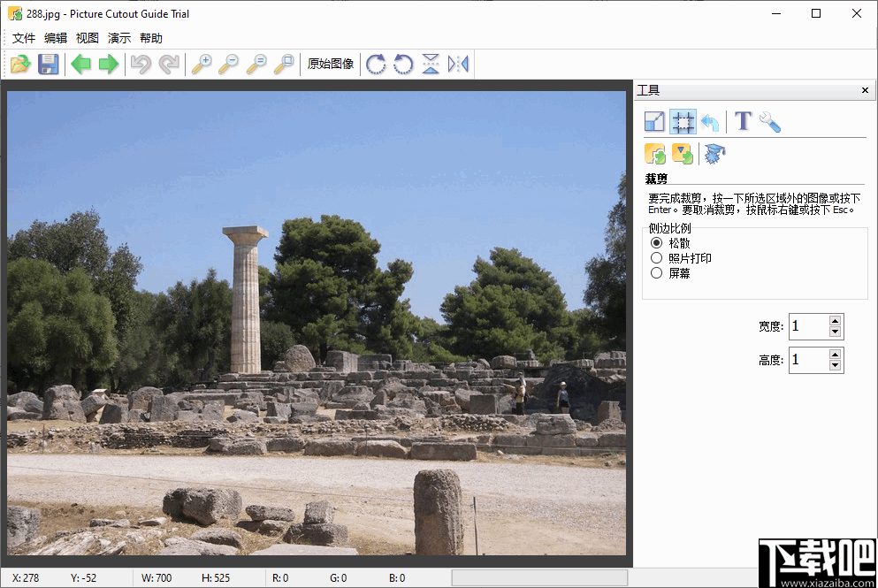Select 屏幕 aspect ratio option
This screenshot has width=878, height=588.
coord(670,273)
